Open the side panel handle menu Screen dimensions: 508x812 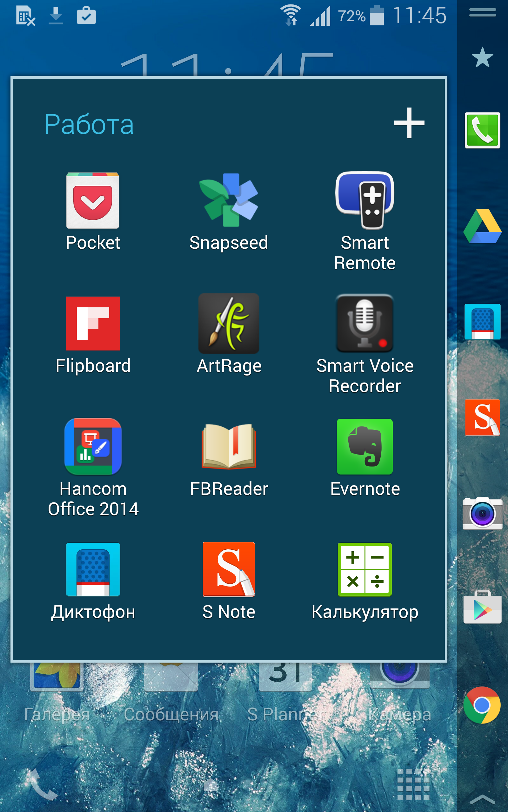[x=483, y=13]
